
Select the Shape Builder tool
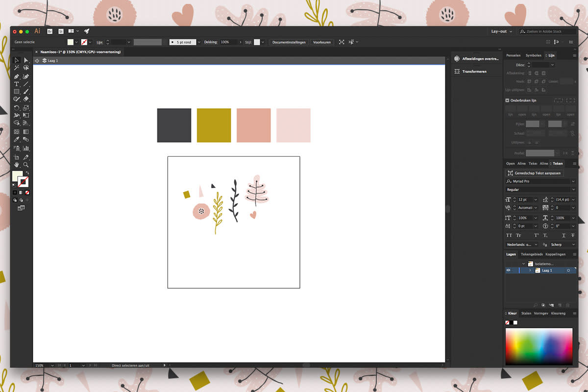[17, 123]
